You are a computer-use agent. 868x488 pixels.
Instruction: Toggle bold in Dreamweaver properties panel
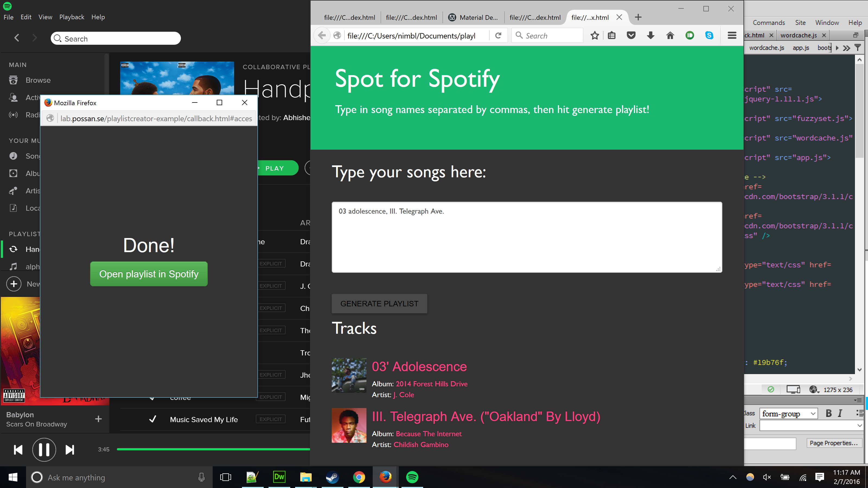tap(829, 413)
